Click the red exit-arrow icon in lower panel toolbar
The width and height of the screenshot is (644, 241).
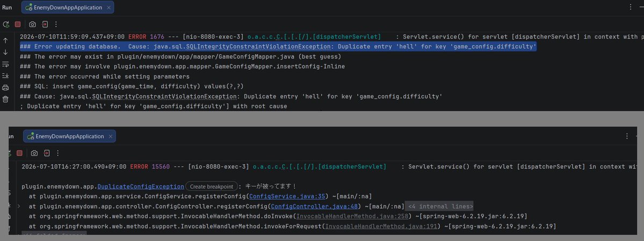click(x=46, y=153)
